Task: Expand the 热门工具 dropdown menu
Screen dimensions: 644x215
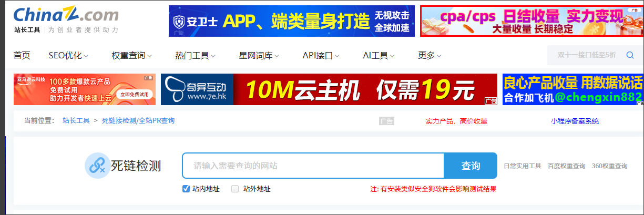Action: pyautogui.click(x=195, y=56)
